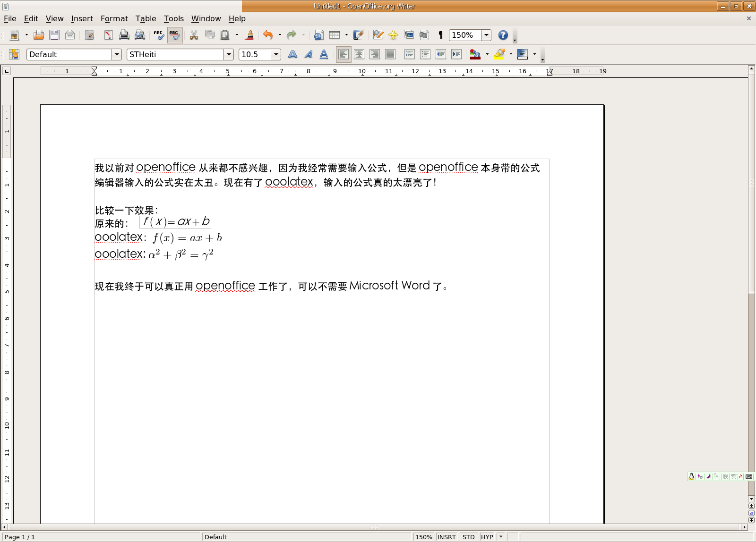Expand the STHeiti font name dropdown
Viewport: 756px width, 542px height.
(x=229, y=54)
